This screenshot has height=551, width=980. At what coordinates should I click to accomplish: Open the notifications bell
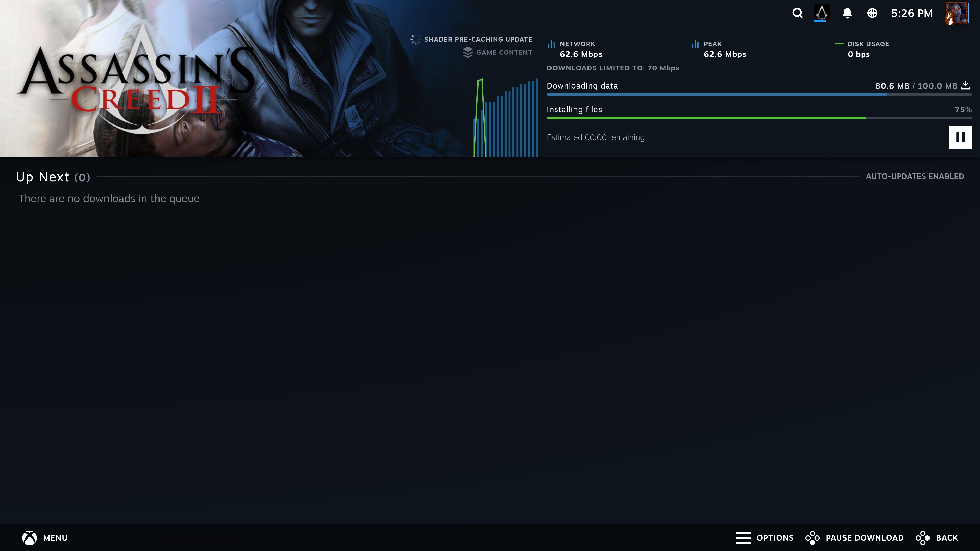coord(847,13)
